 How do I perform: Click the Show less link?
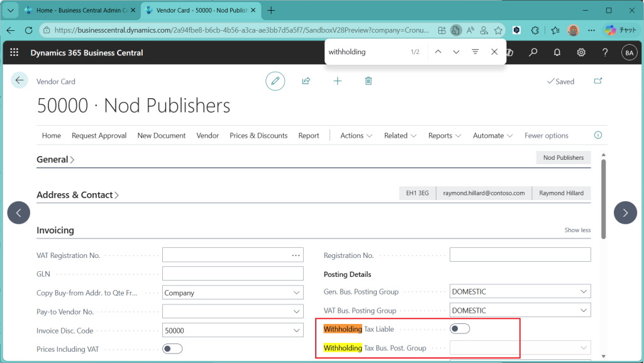click(x=577, y=230)
